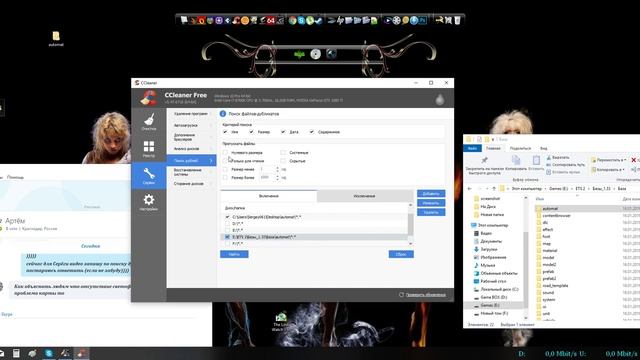640x360 pixels.
Task: Click the Изменить button
Action: pyautogui.click(x=431, y=203)
